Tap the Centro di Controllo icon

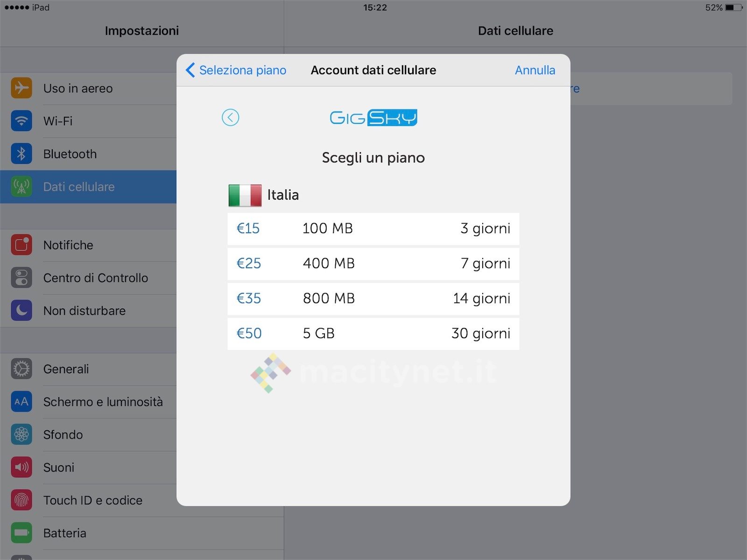click(21, 278)
